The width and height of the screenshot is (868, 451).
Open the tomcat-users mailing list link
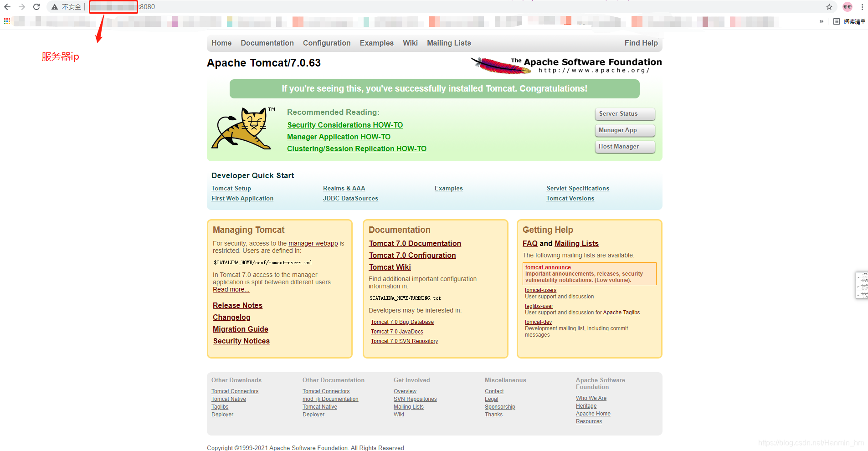540,290
